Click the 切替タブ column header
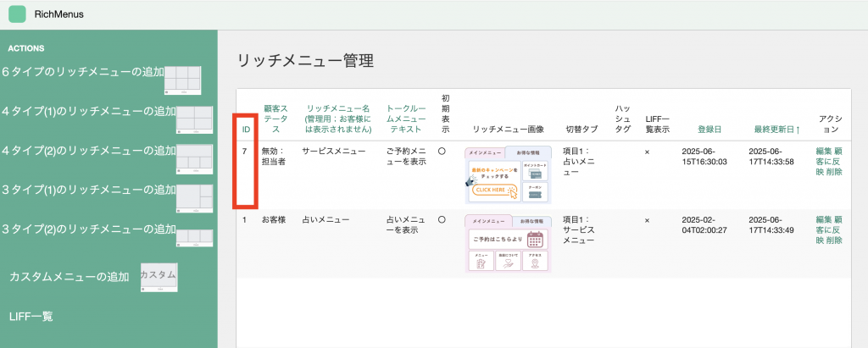This screenshot has height=348, width=868. click(x=581, y=130)
